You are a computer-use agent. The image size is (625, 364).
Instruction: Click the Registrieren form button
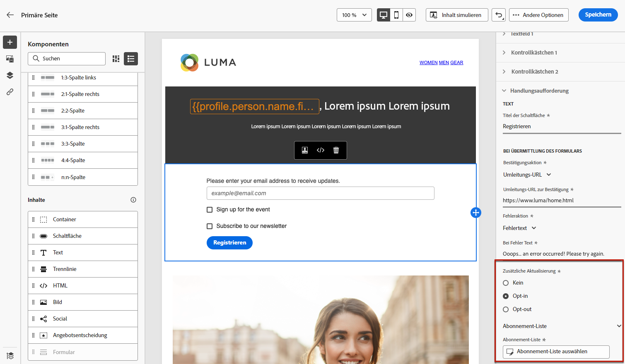coord(229,243)
